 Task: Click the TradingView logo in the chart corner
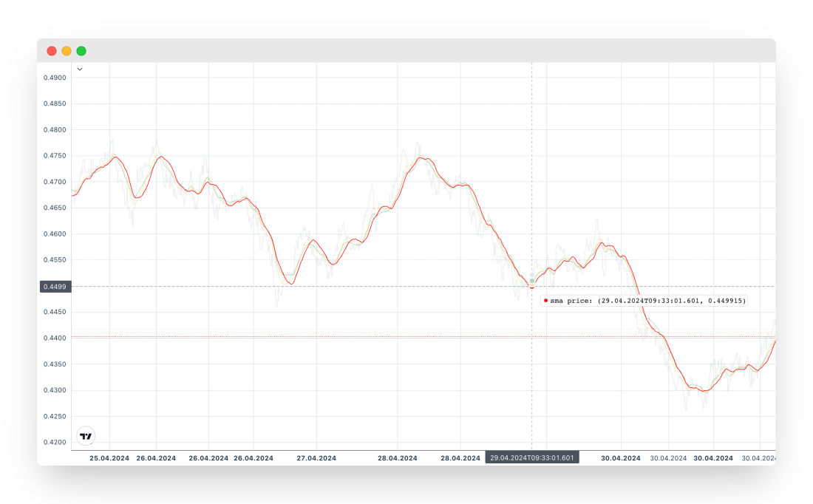[x=86, y=436]
